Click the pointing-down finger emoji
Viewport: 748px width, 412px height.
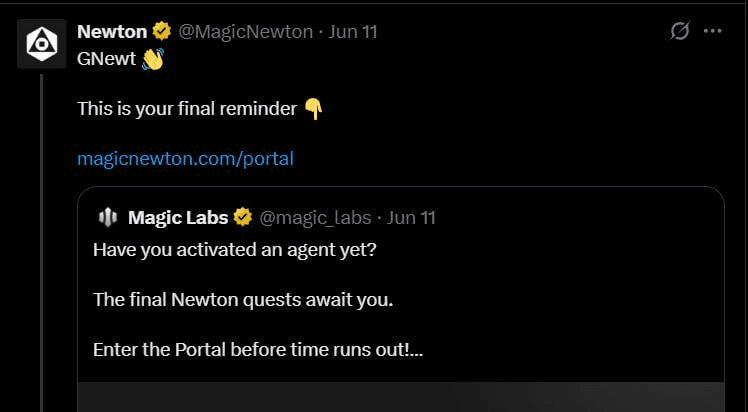tap(313, 109)
